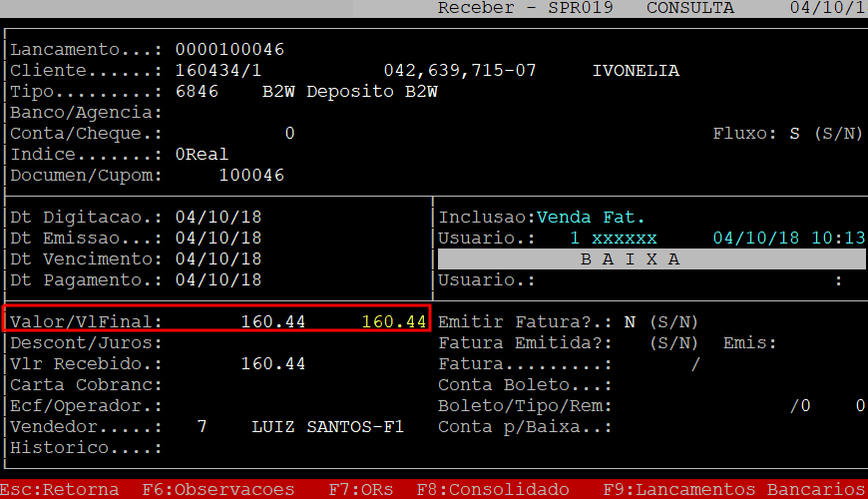
Task: Click the Historico field
Action: tap(299, 448)
